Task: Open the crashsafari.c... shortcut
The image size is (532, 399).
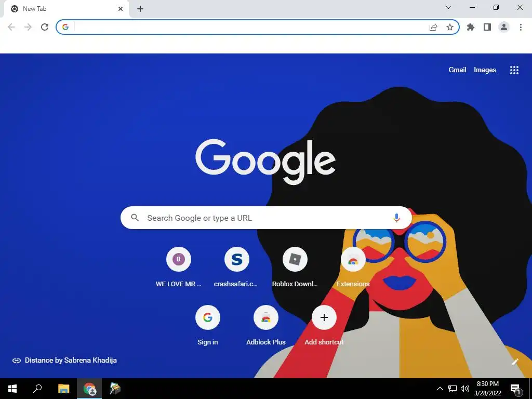Action: (236, 268)
